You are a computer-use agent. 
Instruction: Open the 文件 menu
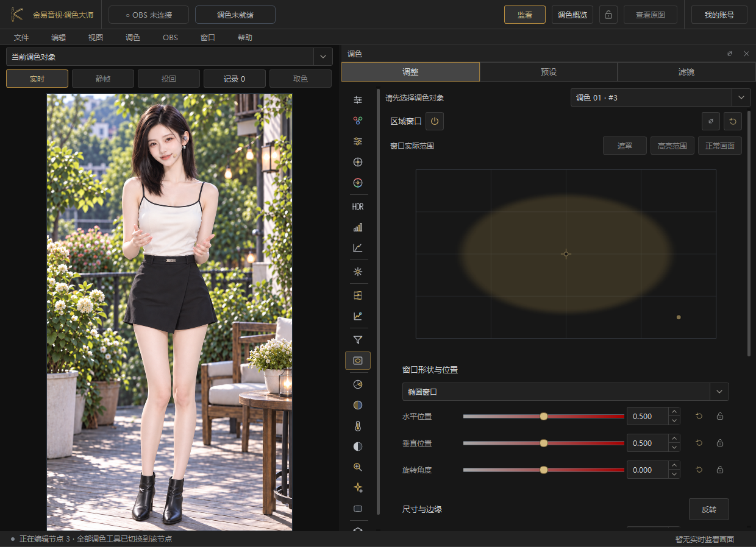coord(21,37)
